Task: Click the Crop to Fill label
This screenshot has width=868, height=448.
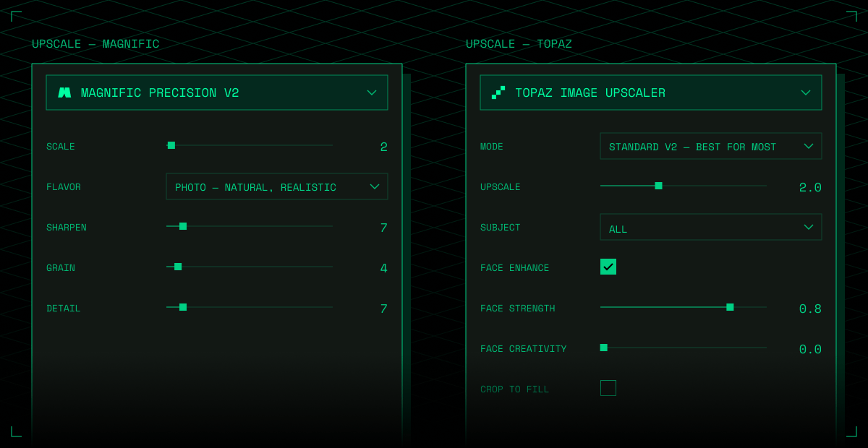Action: 515,389
